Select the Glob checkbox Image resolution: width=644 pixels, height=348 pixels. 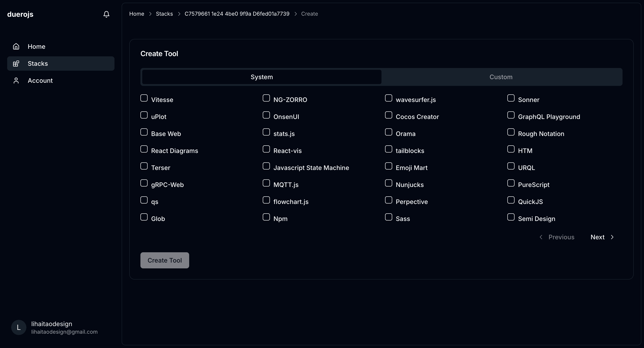pyautogui.click(x=144, y=217)
